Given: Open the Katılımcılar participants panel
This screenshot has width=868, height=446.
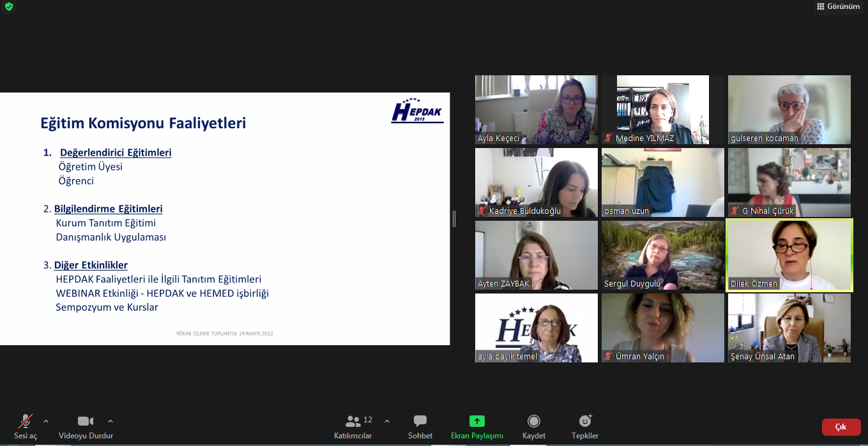Looking at the screenshot, I should pos(353,426).
